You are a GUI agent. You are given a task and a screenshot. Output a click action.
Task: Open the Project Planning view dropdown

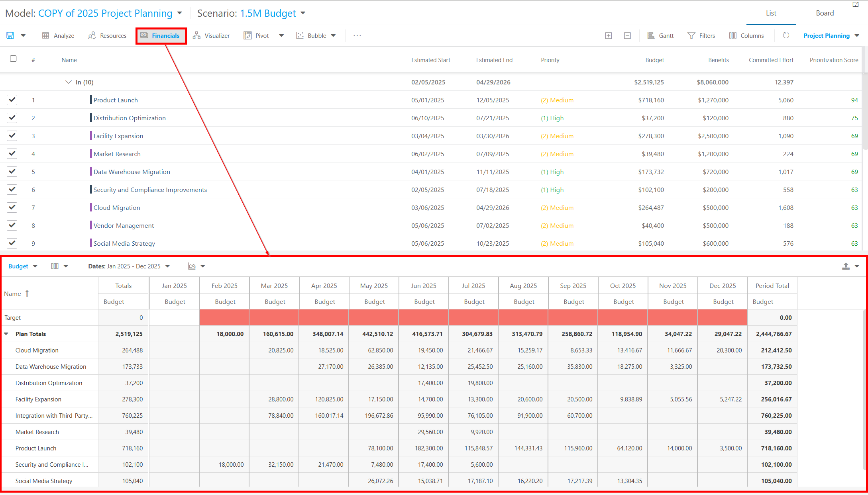pos(831,35)
